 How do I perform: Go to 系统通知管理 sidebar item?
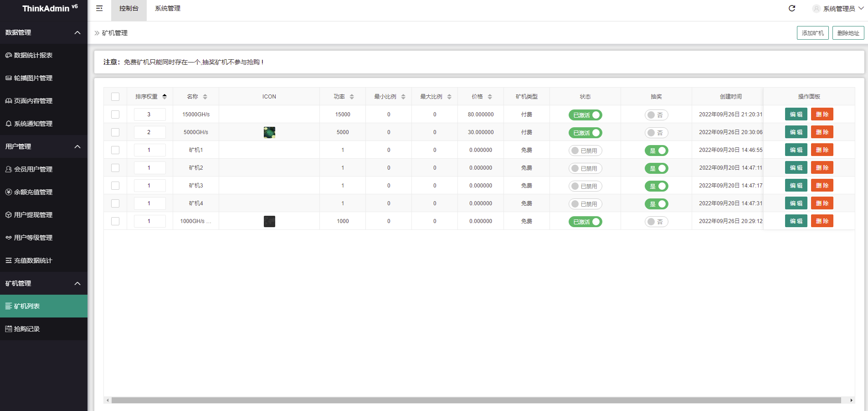[x=33, y=124]
